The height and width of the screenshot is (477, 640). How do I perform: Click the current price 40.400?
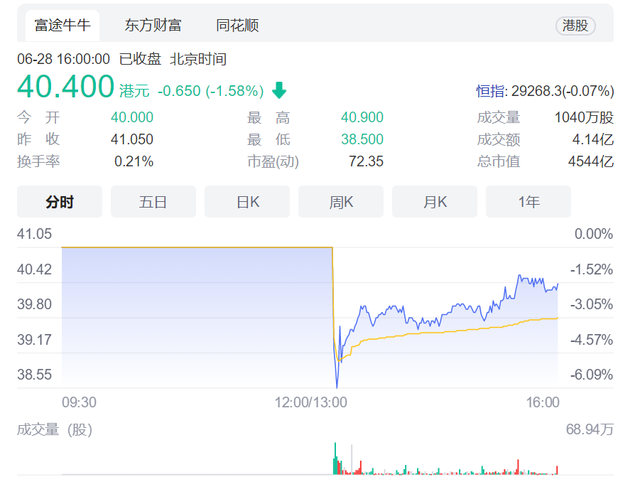[66, 87]
